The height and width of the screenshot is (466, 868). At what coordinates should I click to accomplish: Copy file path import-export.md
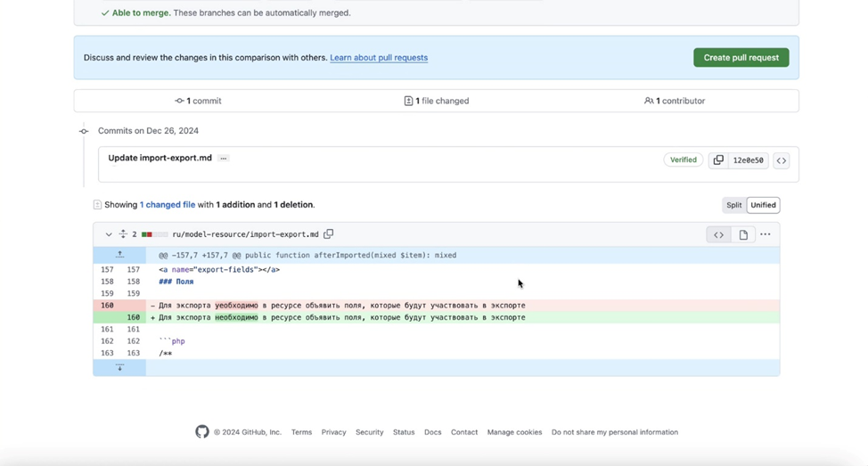[328, 234]
